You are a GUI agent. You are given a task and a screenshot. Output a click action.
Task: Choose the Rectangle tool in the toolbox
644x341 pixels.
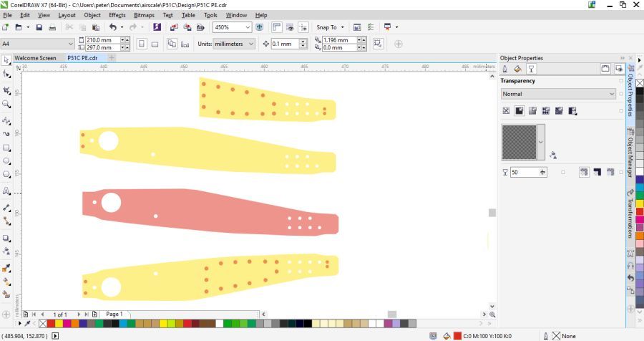[x=7, y=148]
